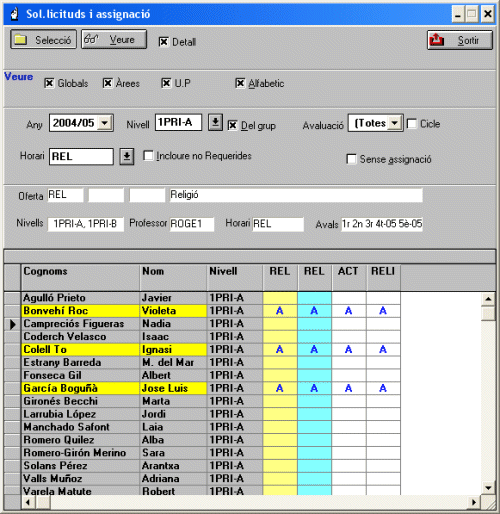Click the scroll down arrow of the student list

click(488, 488)
